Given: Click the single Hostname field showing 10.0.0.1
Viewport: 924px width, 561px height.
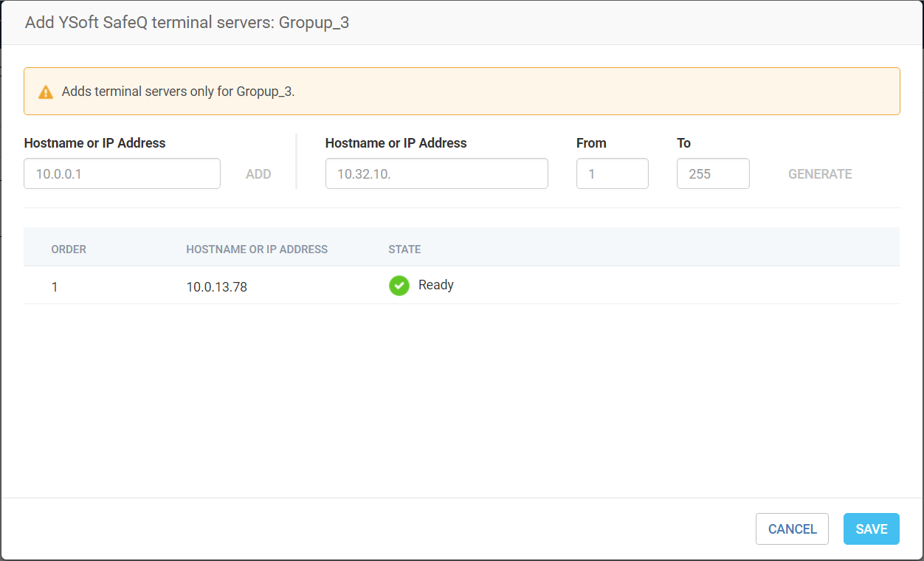Looking at the screenshot, I should pos(122,173).
